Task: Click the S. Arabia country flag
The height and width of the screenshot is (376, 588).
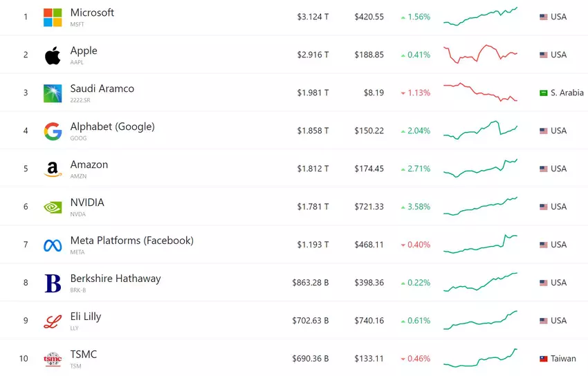Action: [544, 93]
